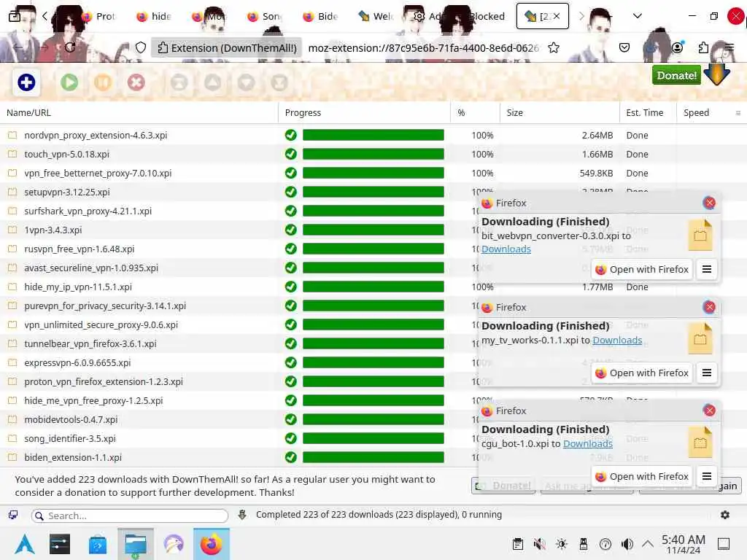Open the column picker icon beside Speed
The image size is (747, 560).
tap(738, 113)
